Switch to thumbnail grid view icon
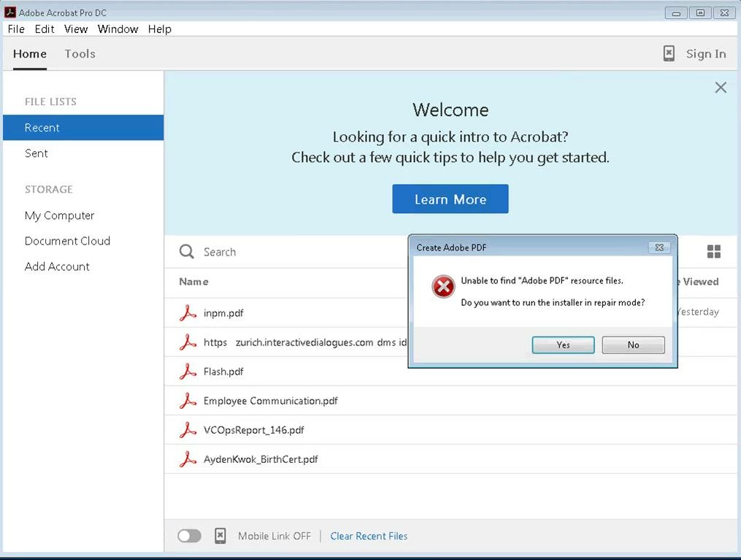The width and height of the screenshot is (741, 560). tap(713, 251)
